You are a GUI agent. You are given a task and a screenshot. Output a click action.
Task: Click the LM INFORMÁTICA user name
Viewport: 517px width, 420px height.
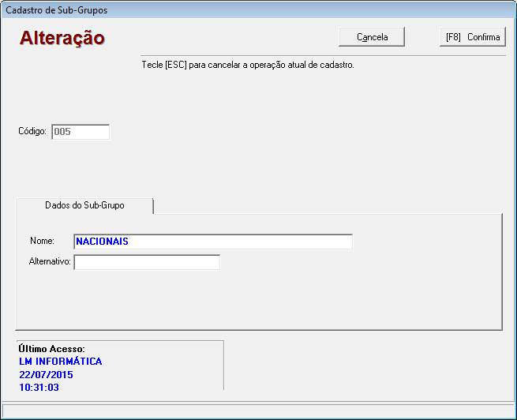(60, 362)
